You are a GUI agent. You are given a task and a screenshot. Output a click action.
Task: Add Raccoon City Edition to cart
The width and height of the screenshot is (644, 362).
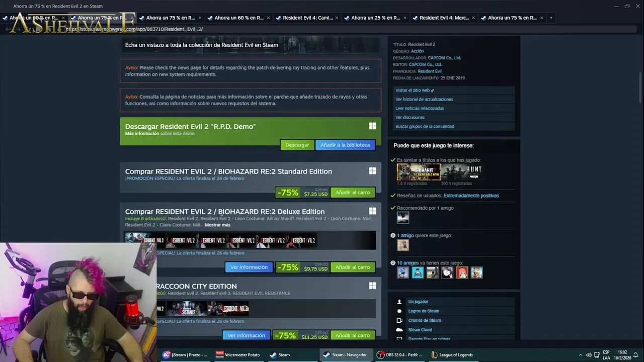(x=352, y=335)
